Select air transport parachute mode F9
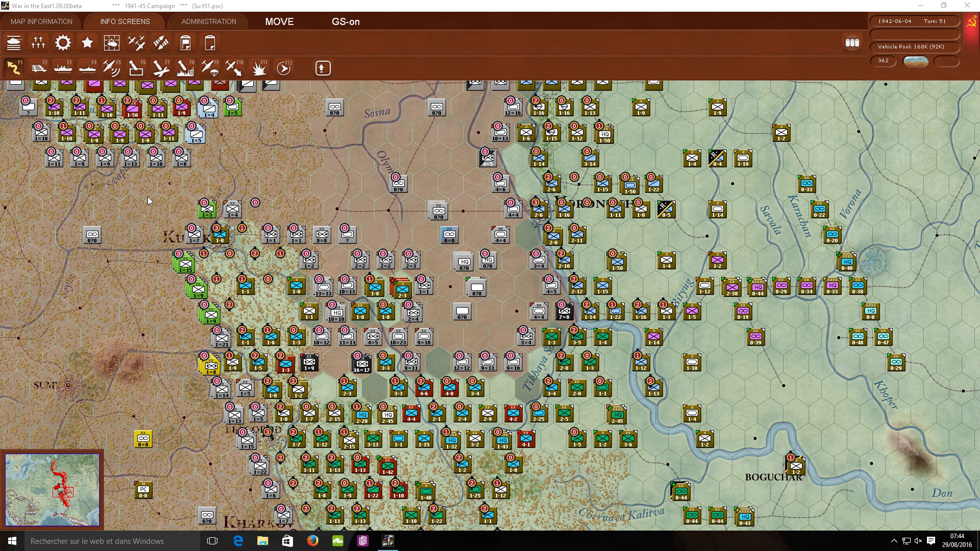 coord(209,68)
